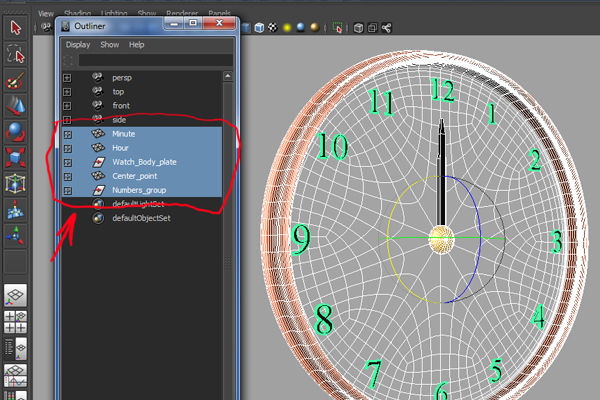Click the green number 12 on clock
The image size is (600, 400).
tap(443, 90)
